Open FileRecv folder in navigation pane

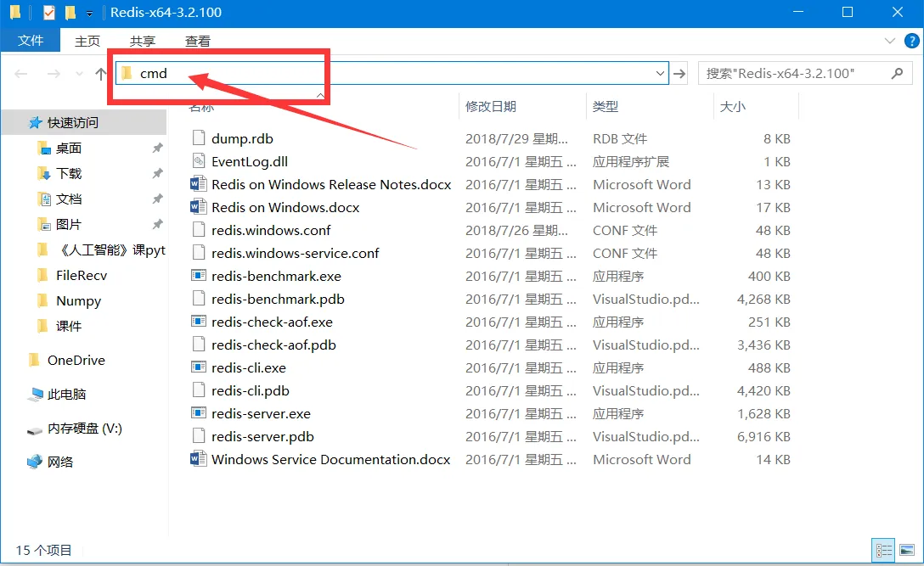(82, 275)
